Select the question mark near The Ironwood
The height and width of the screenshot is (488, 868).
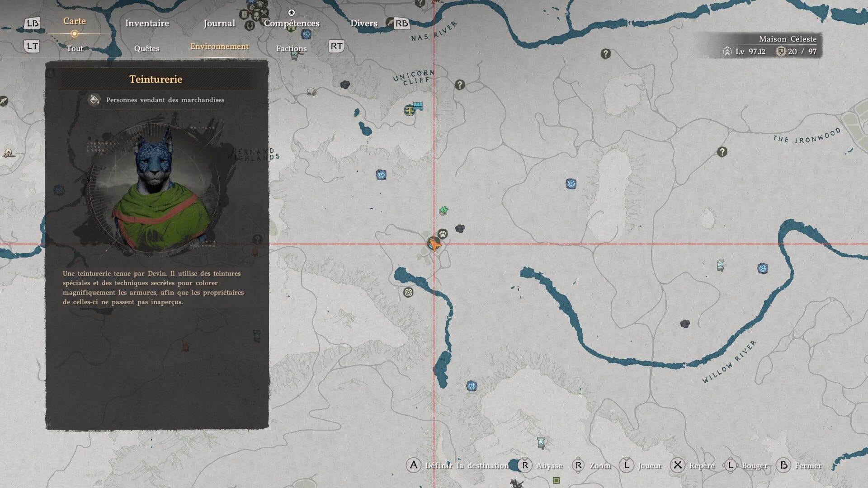722,152
